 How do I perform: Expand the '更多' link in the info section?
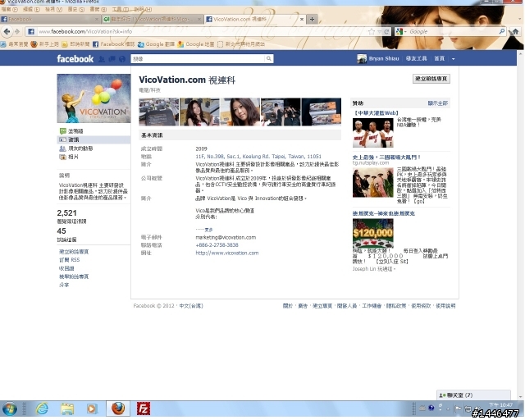tap(208, 230)
